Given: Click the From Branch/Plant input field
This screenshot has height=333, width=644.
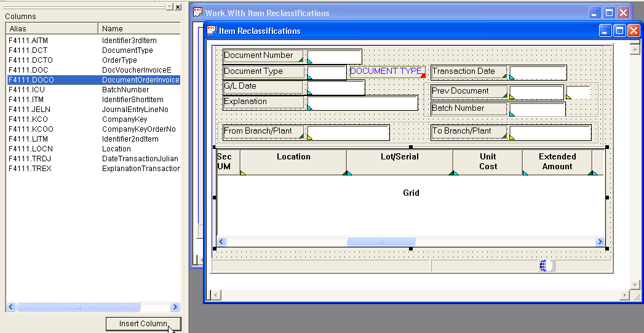Looking at the screenshot, I should (348, 133).
